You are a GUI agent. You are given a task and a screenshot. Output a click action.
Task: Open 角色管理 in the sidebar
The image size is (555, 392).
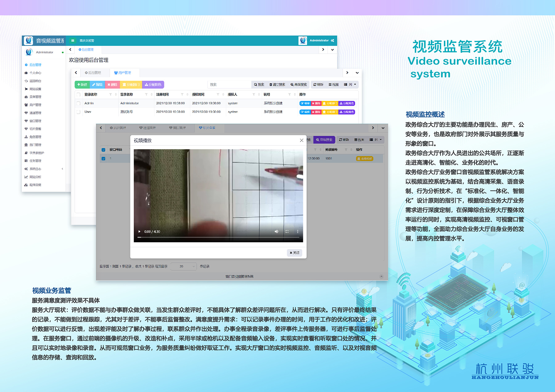pyautogui.click(x=36, y=137)
